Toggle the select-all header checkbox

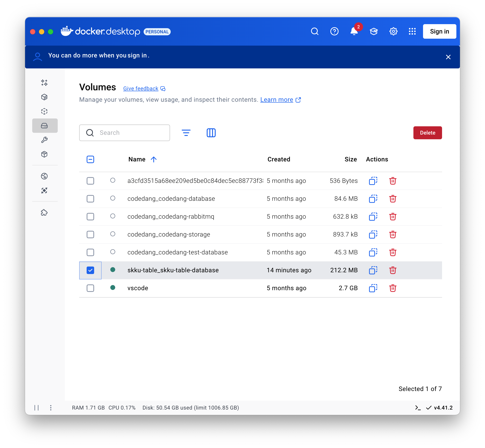pos(90,160)
